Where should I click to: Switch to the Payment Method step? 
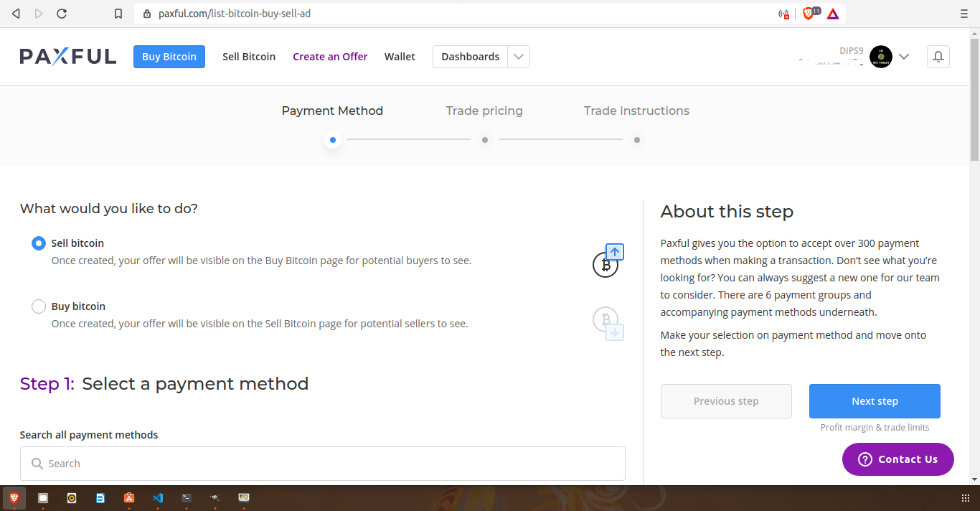(x=332, y=111)
